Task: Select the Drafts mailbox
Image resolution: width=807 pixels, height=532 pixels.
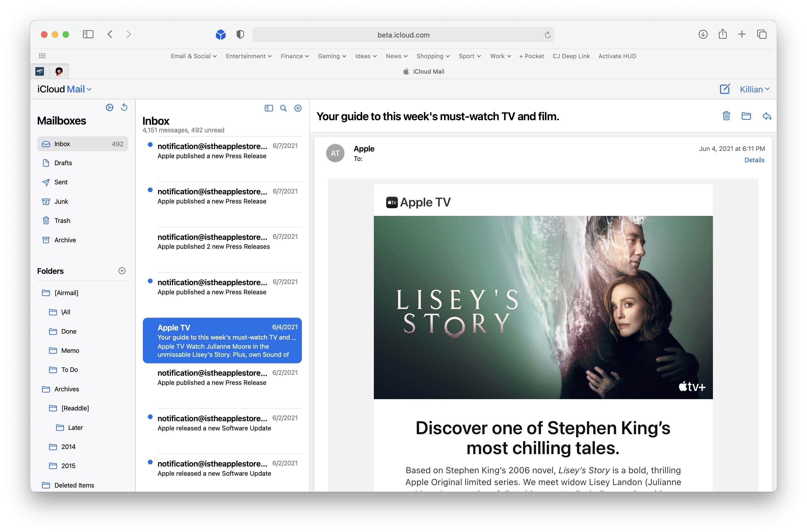Action: (x=63, y=163)
